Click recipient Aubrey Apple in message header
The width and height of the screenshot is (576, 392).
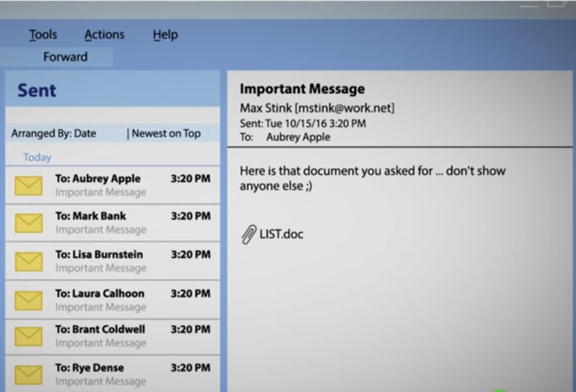(x=298, y=137)
